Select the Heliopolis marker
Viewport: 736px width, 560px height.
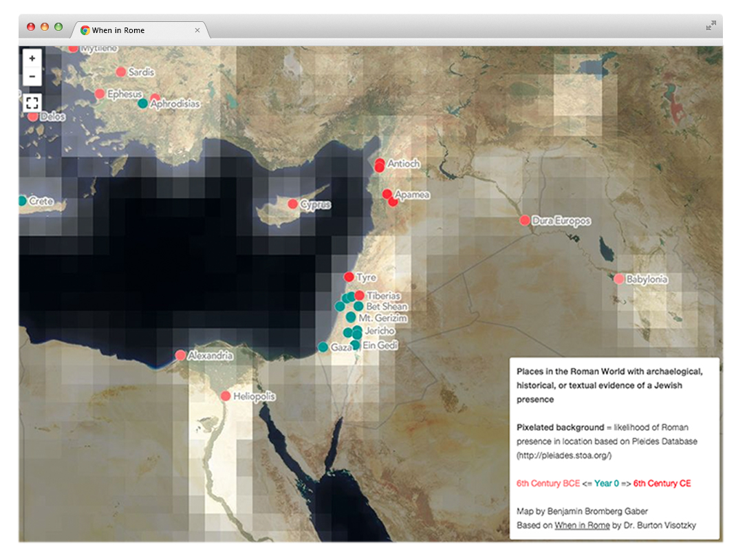tap(226, 396)
